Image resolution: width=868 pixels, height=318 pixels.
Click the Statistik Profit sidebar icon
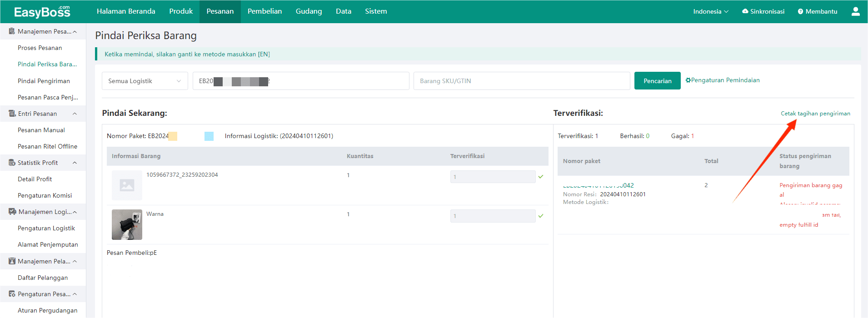(12, 163)
